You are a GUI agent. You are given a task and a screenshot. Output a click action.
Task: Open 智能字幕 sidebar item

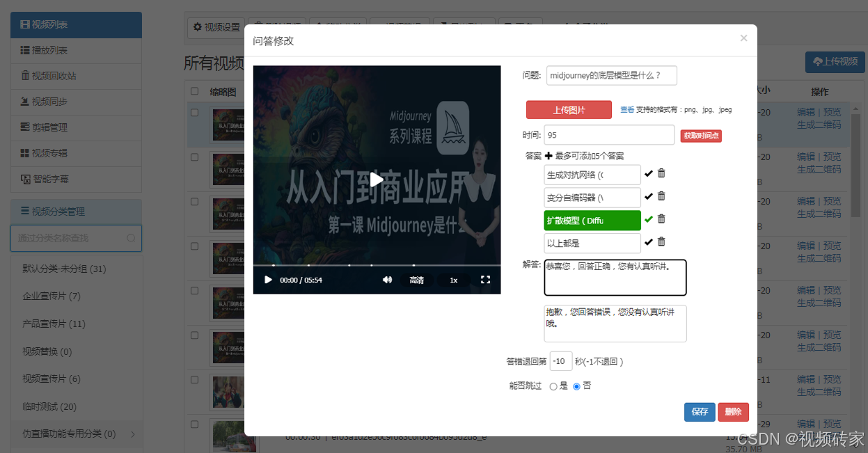coord(76,179)
